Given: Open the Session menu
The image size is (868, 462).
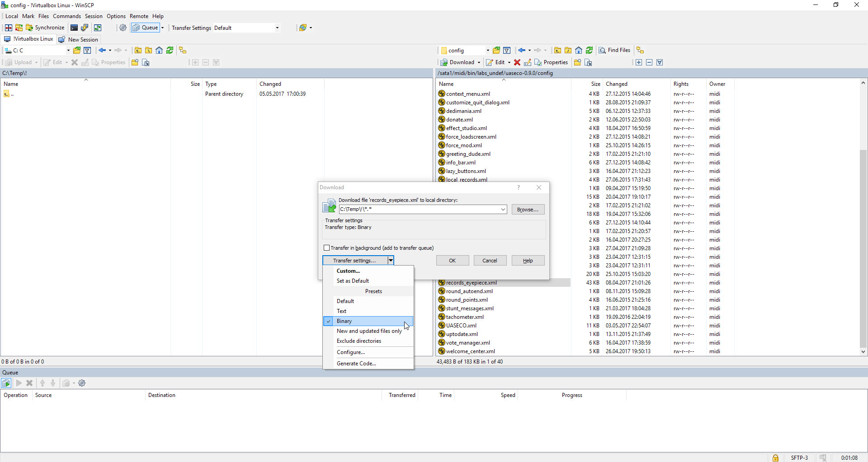Looking at the screenshot, I should (94, 16).
